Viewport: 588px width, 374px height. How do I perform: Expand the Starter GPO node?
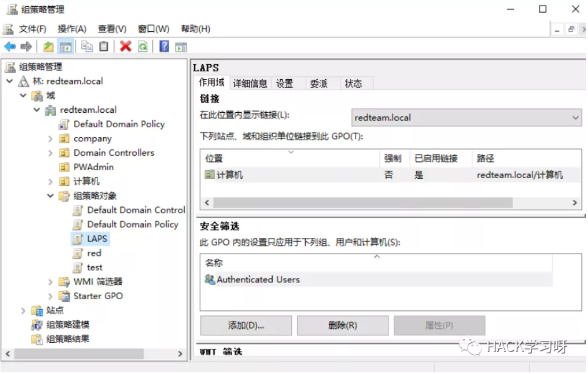coord(51,296)
